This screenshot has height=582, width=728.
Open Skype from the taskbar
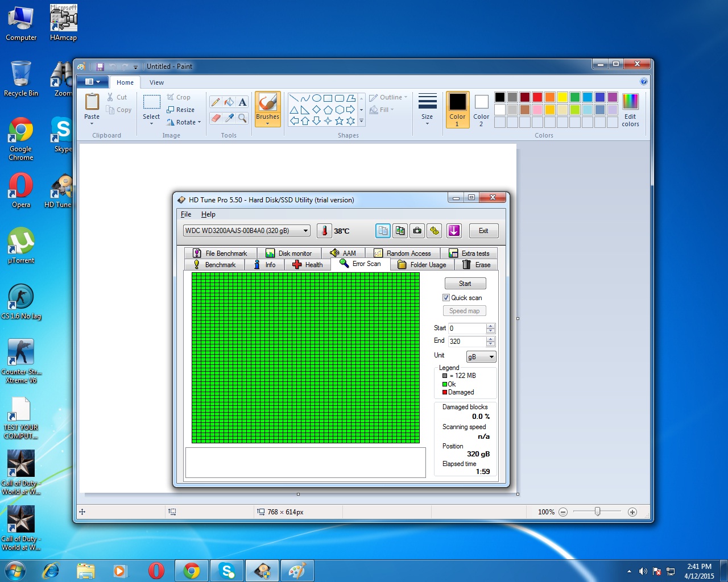coord(227,571)
